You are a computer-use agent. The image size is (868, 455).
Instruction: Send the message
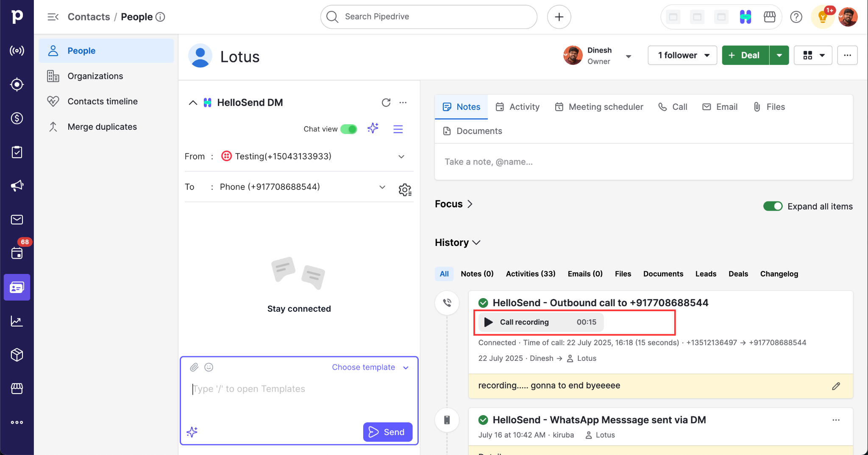tap(387, 432)
